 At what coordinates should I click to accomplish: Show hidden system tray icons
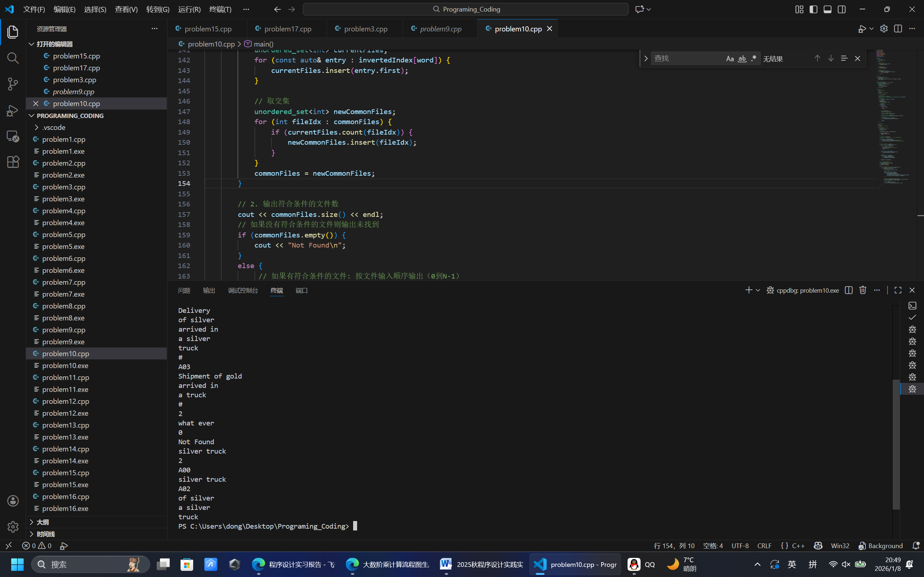pyautogui.click(x=757, y=564)
